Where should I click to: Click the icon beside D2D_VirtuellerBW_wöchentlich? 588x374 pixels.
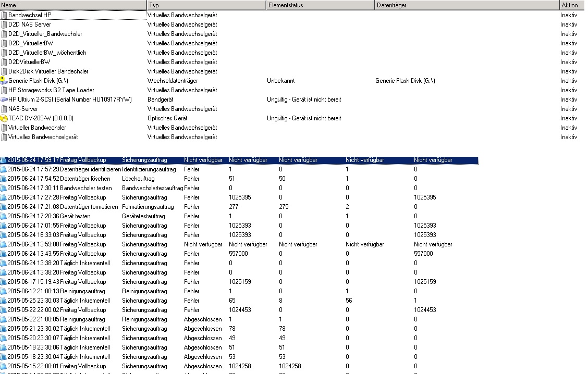coord(4,53)
